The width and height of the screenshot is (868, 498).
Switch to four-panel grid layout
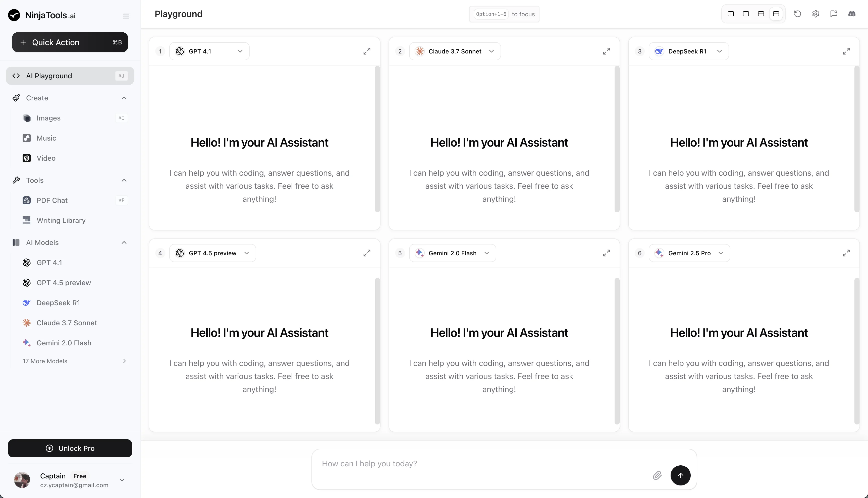761,14
